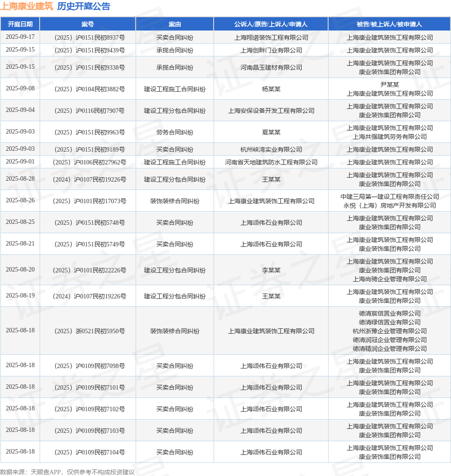
Task: Click 建设工程施工合同纠纷 in 沪0104民初3882号 row
Action: point(175,89)
